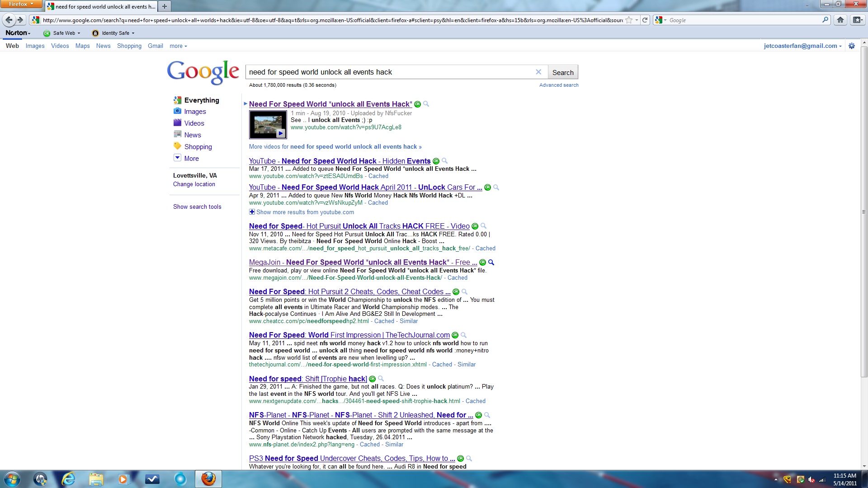Click the vertical page scrollbar thumb
The height and width of the screenshot is (488, 868).
coord(864,212)
